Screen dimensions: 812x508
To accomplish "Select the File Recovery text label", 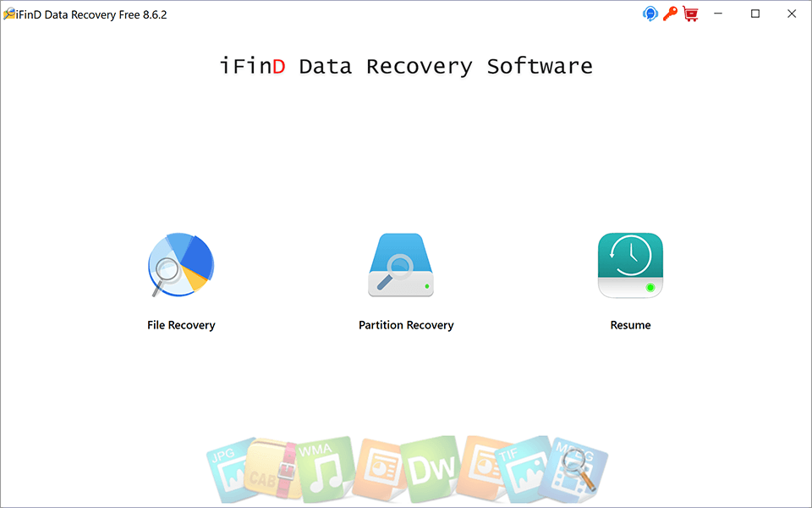I will (181, 325).
